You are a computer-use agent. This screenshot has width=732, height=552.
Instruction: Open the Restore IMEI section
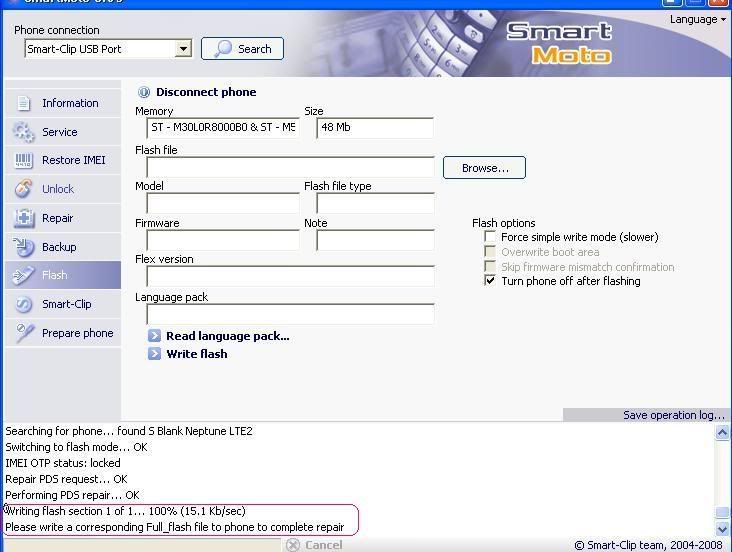(63, 161)
